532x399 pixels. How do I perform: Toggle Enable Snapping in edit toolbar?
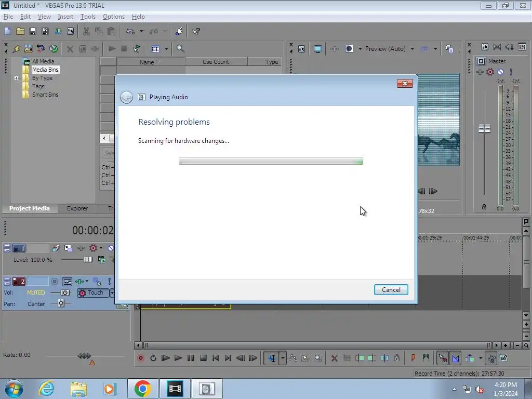click(x=443, y=358)
